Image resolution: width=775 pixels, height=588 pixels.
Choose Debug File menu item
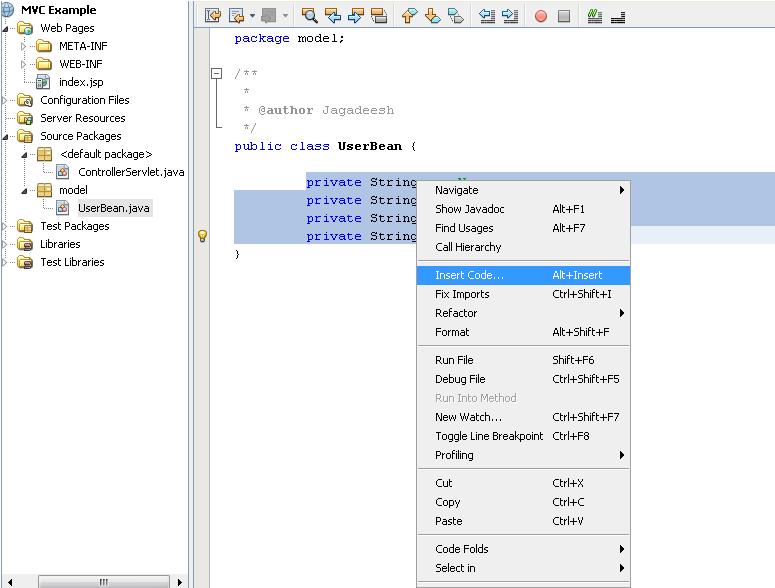[x=523, y=379]
